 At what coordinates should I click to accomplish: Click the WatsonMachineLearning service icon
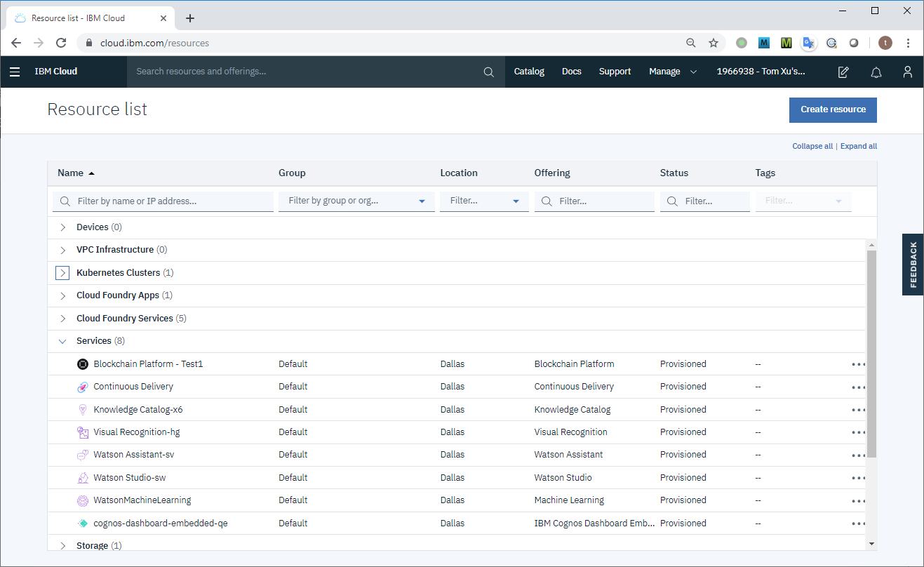[82, 500]
